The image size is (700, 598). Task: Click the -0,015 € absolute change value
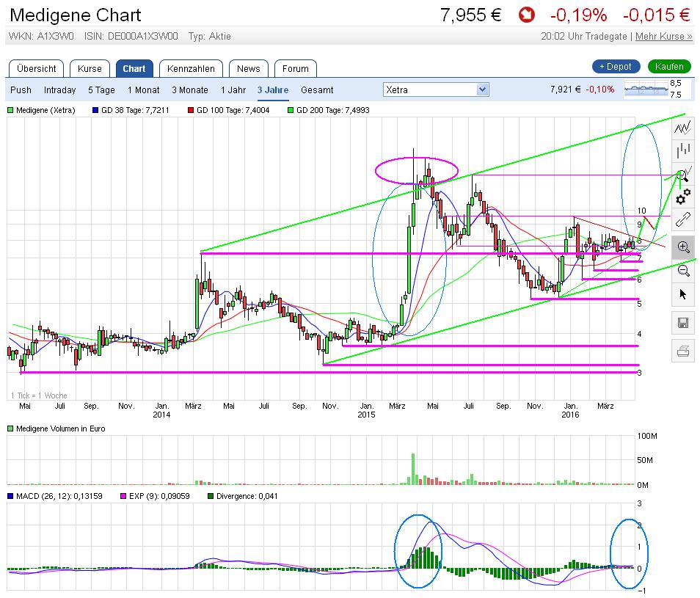[656, 15]
